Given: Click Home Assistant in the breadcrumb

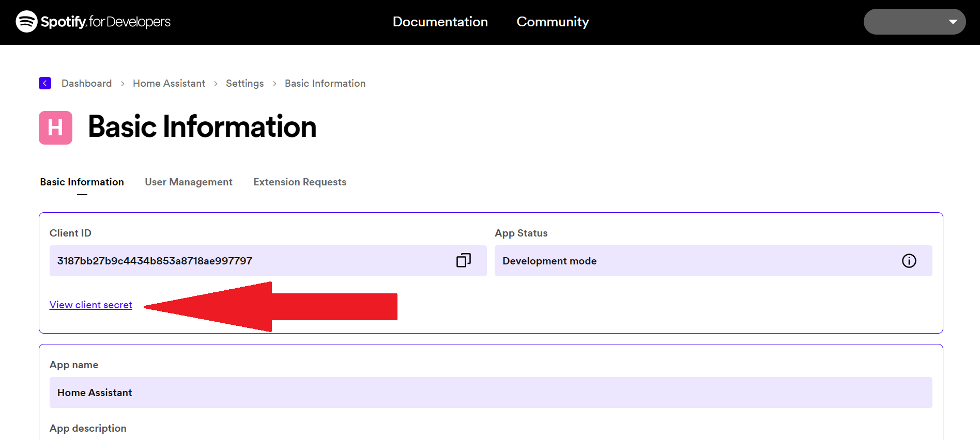Looking at the screenshot, I should pos(169,83).
